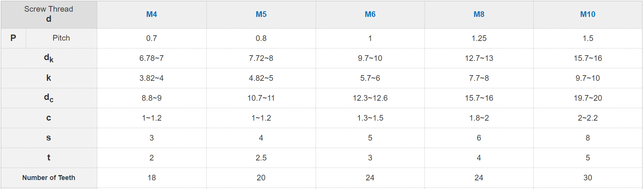644x189 pixels.
Task: Open the M10 thread size link
Action: point(588,14)
